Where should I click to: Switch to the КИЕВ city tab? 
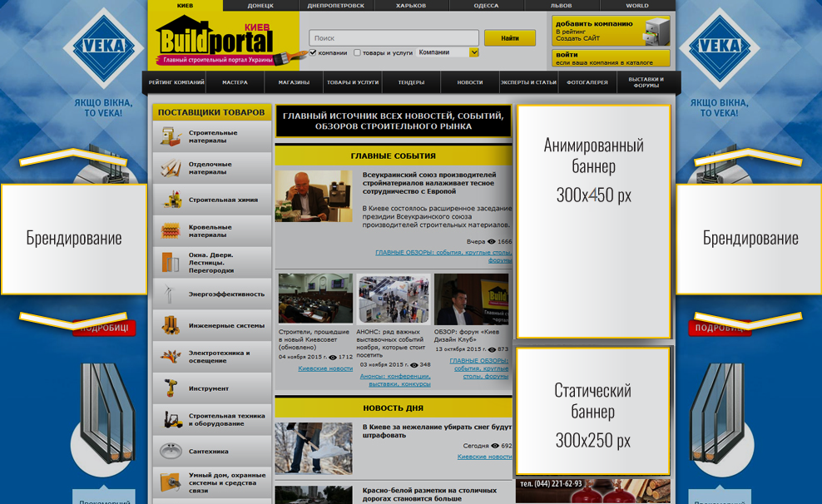click(185, 5)
